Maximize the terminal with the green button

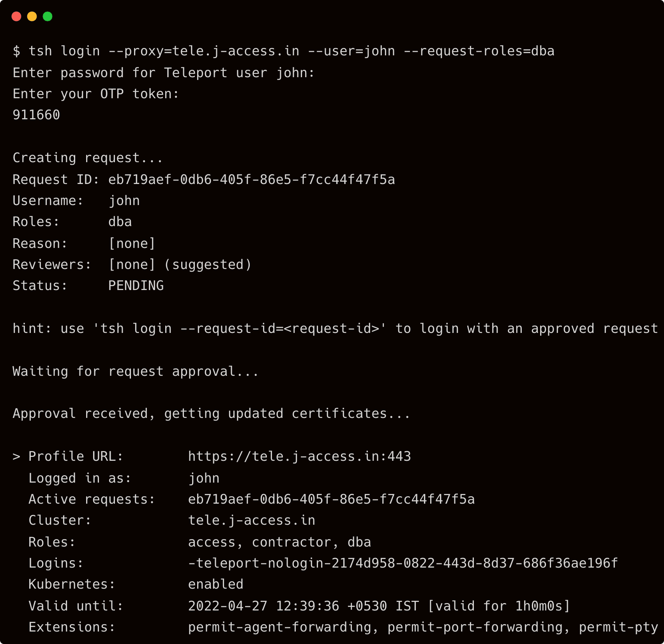(48, 16)
